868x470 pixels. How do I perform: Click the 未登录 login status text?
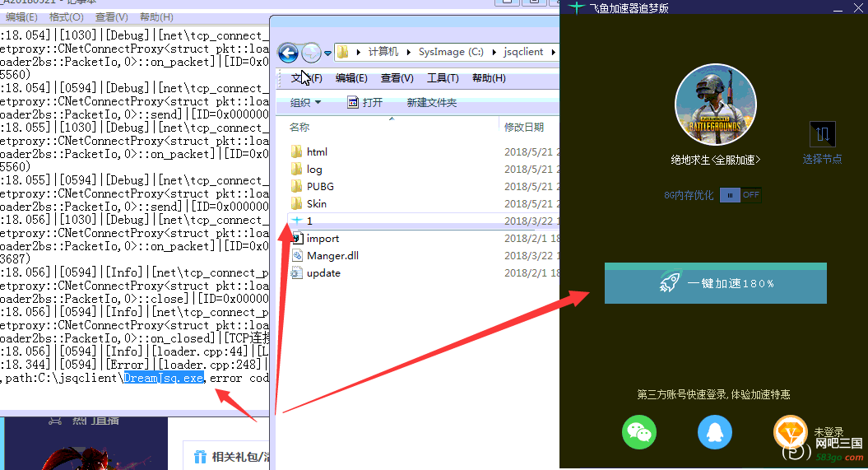[x=829, y=431]
